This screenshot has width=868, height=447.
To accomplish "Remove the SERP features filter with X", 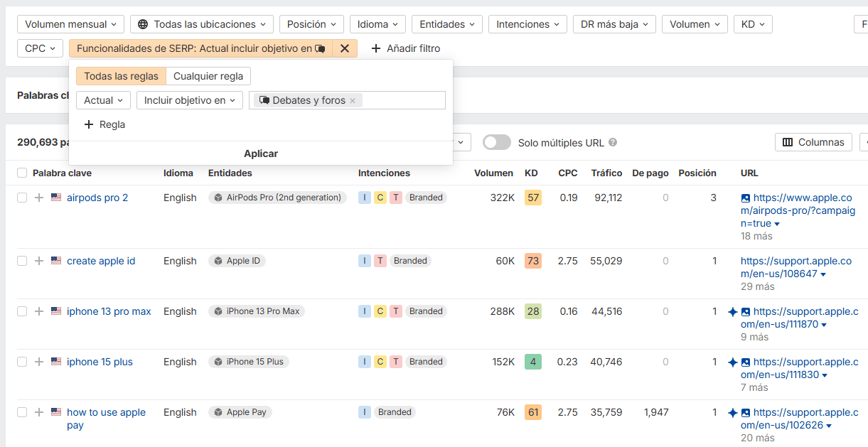I will 345,48.
